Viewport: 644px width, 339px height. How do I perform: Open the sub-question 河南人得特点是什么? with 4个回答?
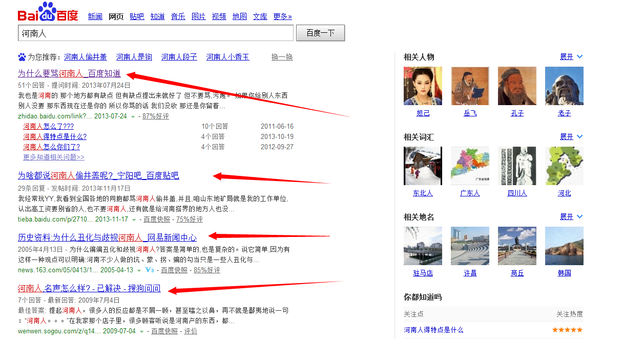tap(55, 137)
